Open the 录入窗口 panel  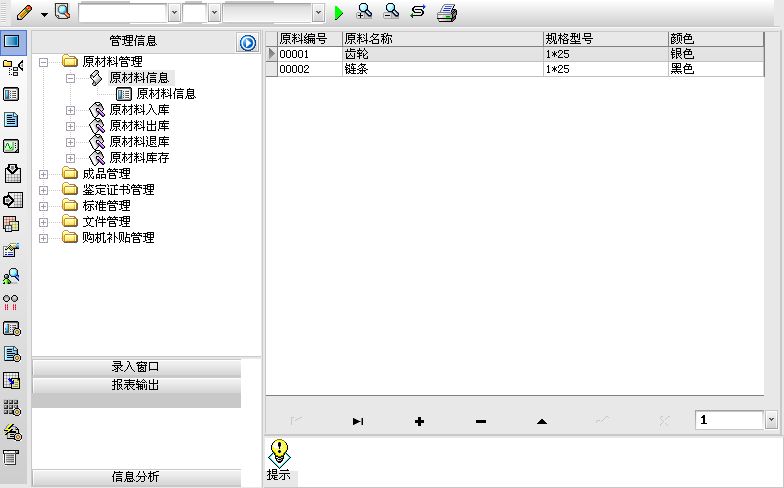136,367
